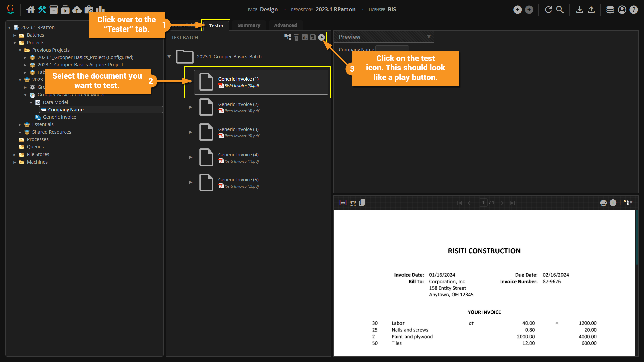
Task: Expand Generic Invoice (3) document
Action: (191, 132)
